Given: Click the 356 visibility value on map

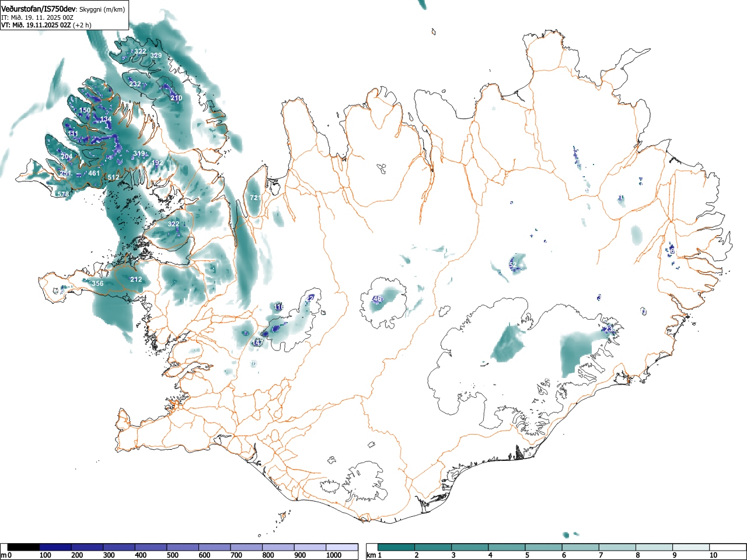Looking at the screenshot, I should (97, 283).
